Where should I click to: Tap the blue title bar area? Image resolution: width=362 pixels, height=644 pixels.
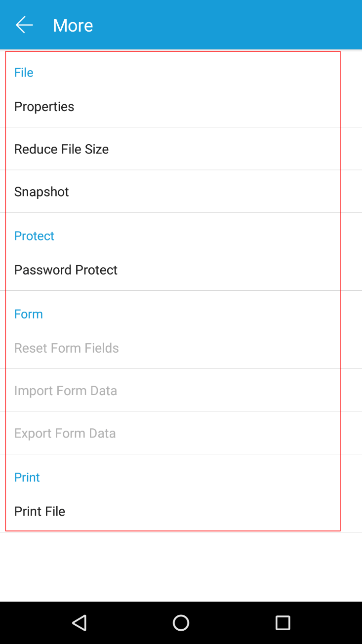pyautogui.click(x=198, y=25)
